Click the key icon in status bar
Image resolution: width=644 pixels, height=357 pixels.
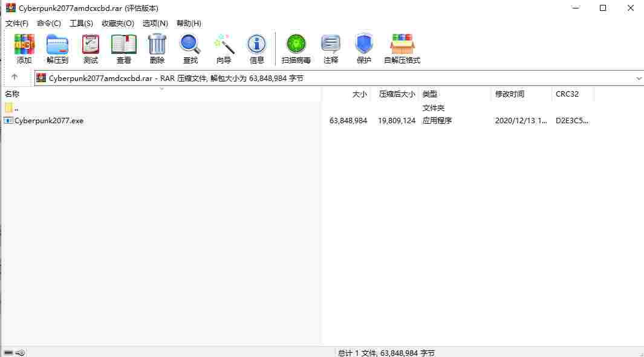[21, 353]
